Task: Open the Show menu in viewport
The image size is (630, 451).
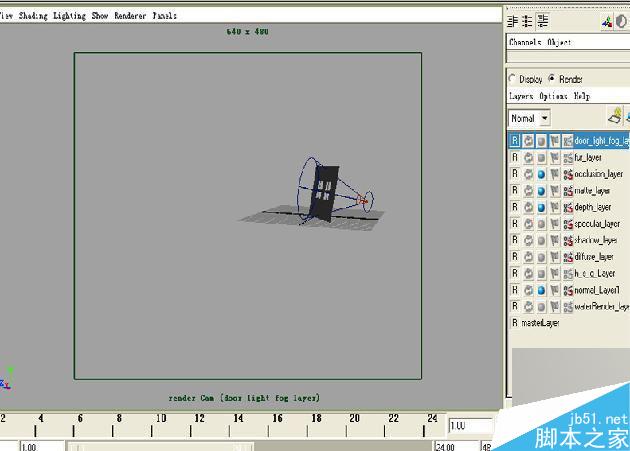Action: pos(100,16)
